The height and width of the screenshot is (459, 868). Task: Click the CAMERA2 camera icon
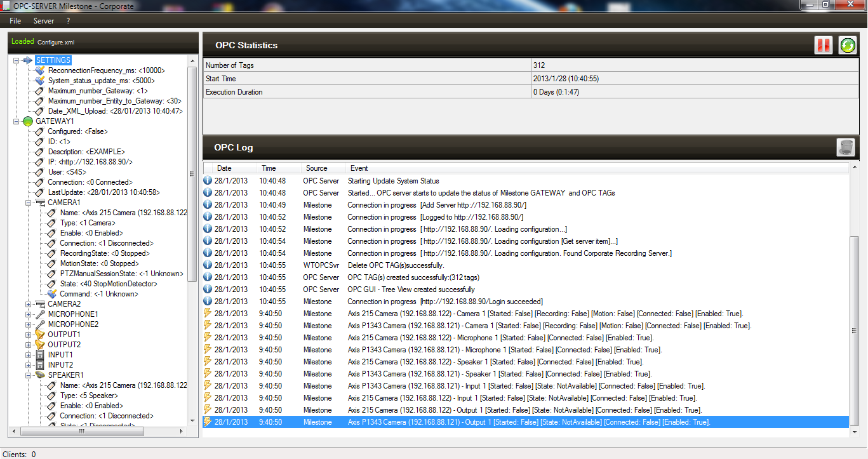[x=40, y=304]
